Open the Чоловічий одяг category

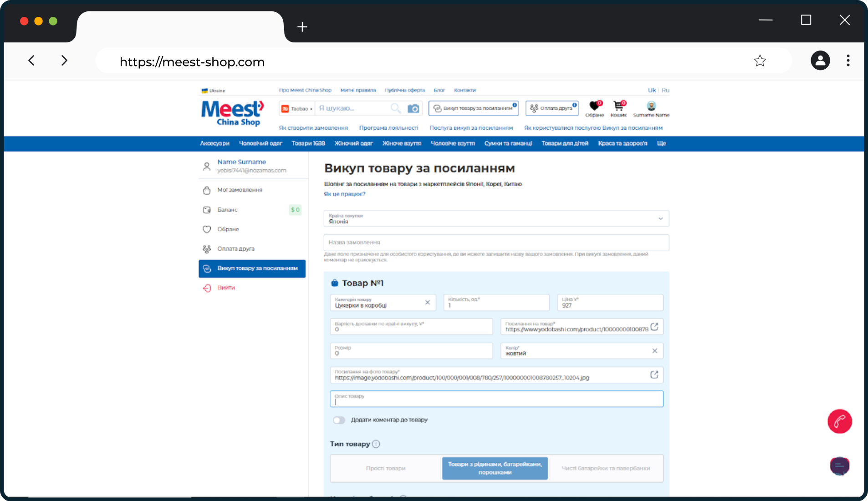[x=260, y=143]
